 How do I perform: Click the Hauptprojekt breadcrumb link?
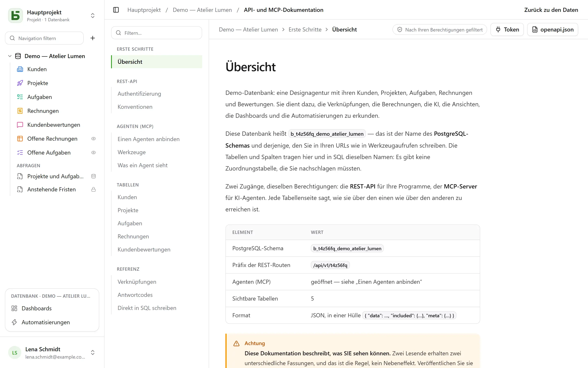pos(144,10)
